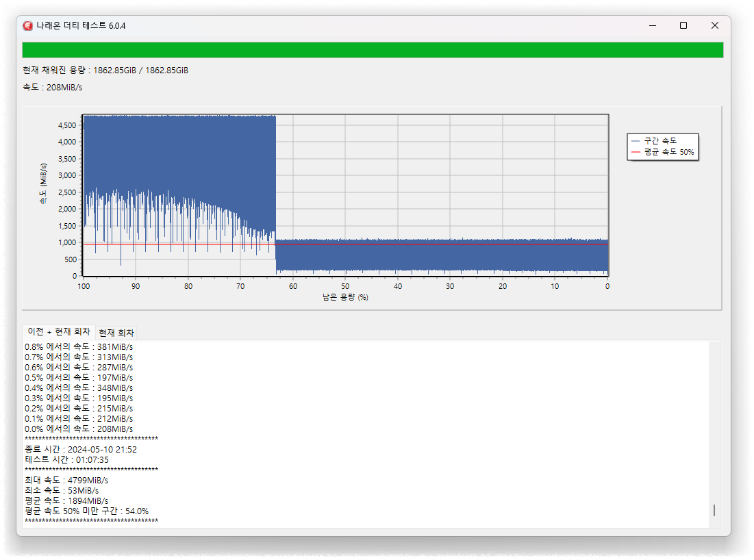Select the 이전 + 현재 회차 tab
The height and width of the screenshot is (560, 754).
59,331
